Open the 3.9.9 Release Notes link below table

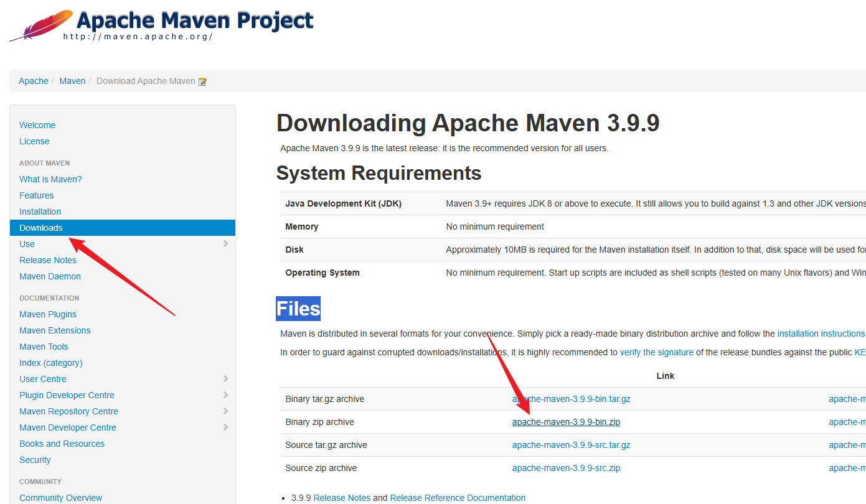point(342,498)
